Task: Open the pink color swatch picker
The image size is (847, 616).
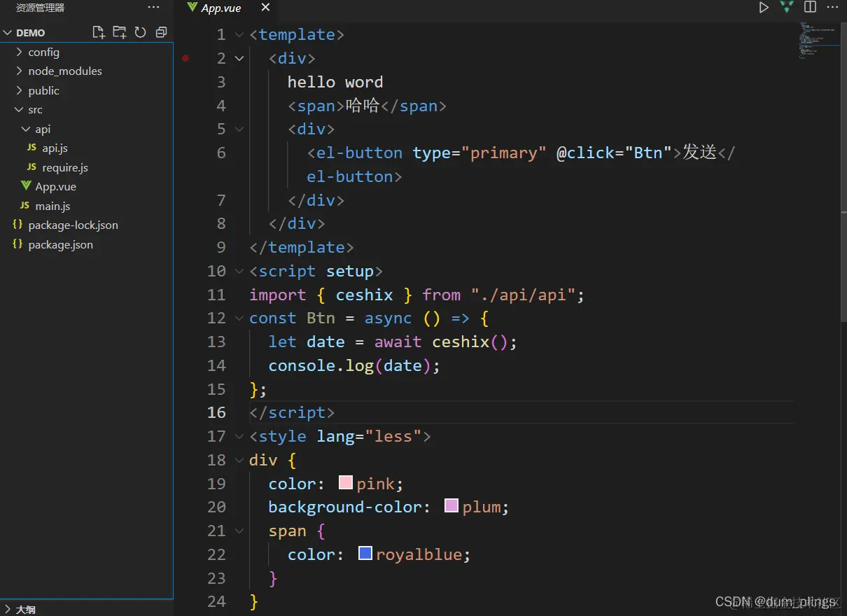Action: 346,482
